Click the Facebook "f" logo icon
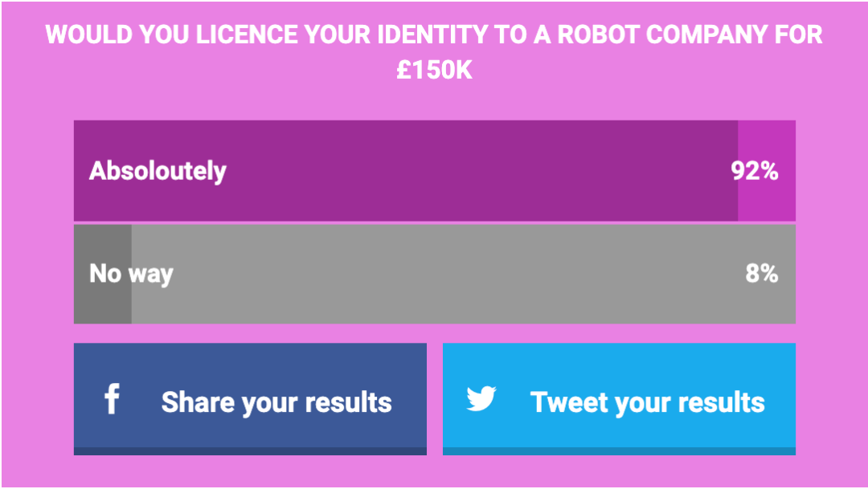 [x=112, y=399]
